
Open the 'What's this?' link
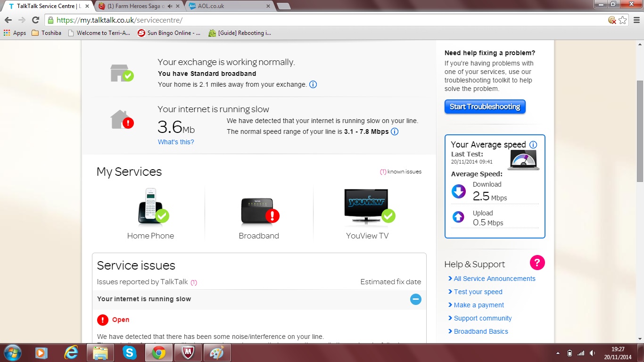[176, 142]
